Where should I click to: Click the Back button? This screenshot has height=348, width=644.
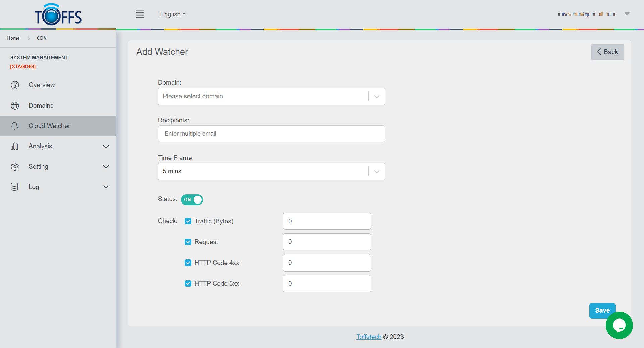pos(607,52)
